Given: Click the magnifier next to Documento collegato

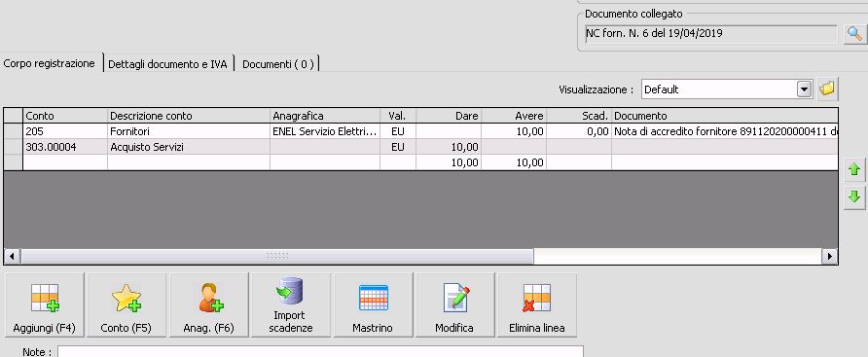Looking at the screenshot, I should point(854,34).
